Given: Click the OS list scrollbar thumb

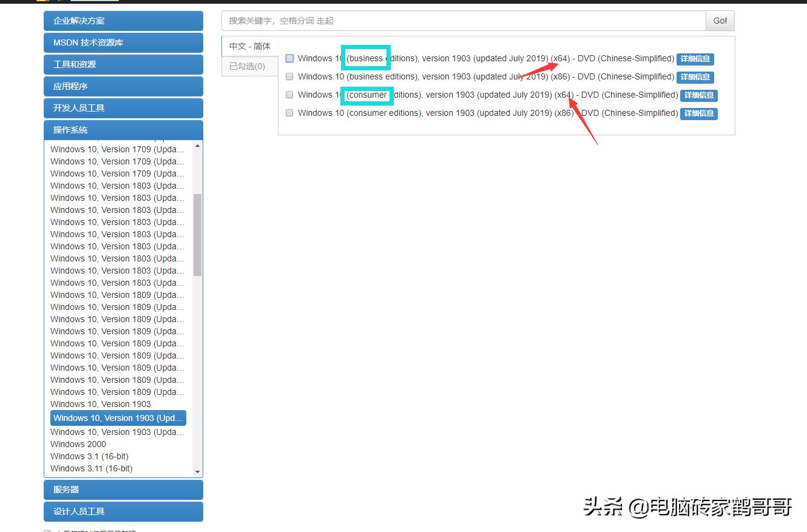Looking at the screenshot, I should tap(197, 235).
